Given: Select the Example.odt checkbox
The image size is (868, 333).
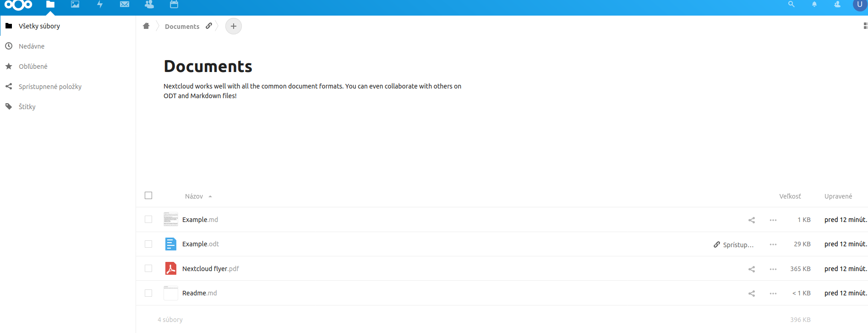Looking at the screenshot, I should [148, 244].
